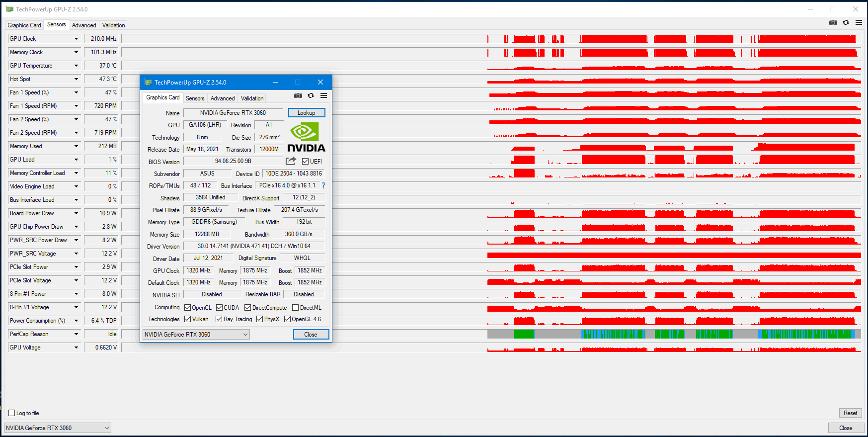
Task: Click the PerfCap Reason colored graph
Action: point(674,334)
